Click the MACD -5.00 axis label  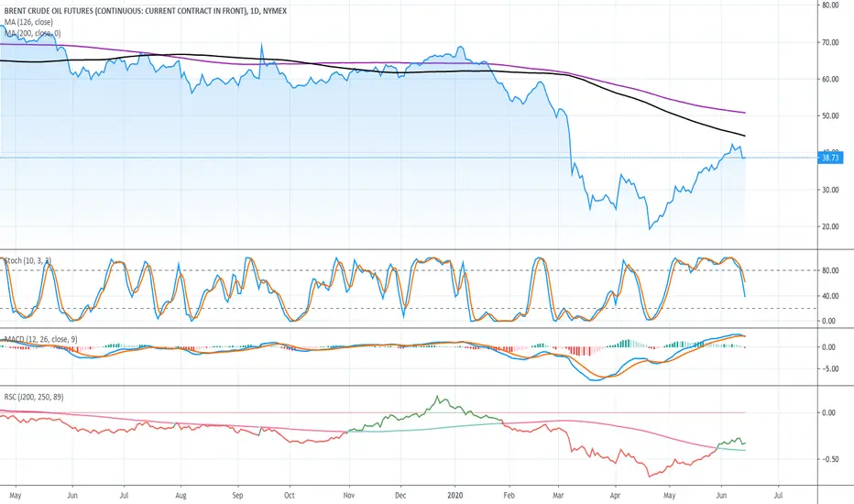(829, 369)
